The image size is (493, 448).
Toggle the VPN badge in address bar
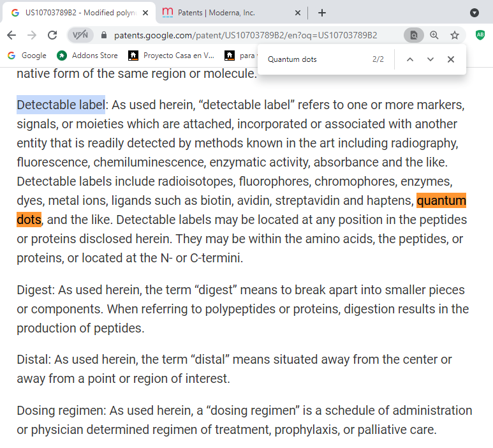coord(80,35)
